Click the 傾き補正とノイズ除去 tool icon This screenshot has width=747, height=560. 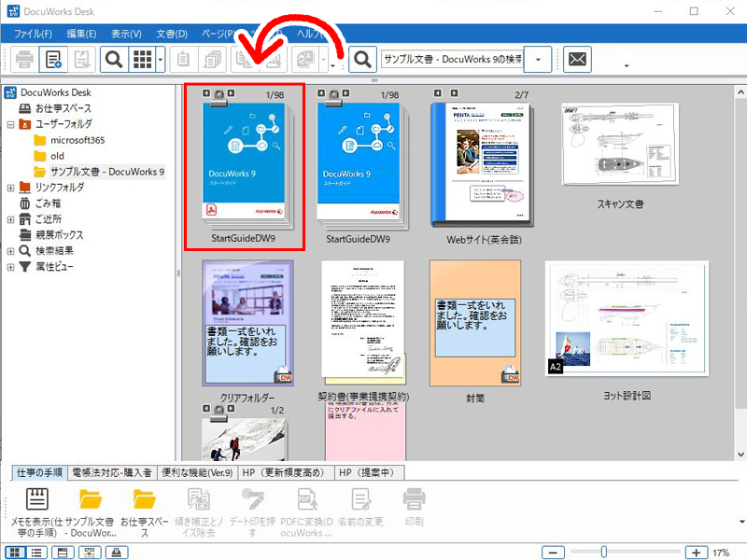point(199,498)
